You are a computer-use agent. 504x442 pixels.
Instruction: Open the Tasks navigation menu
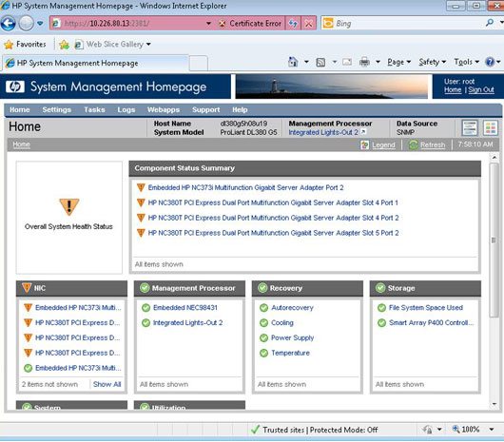click(x=94, y=110)
